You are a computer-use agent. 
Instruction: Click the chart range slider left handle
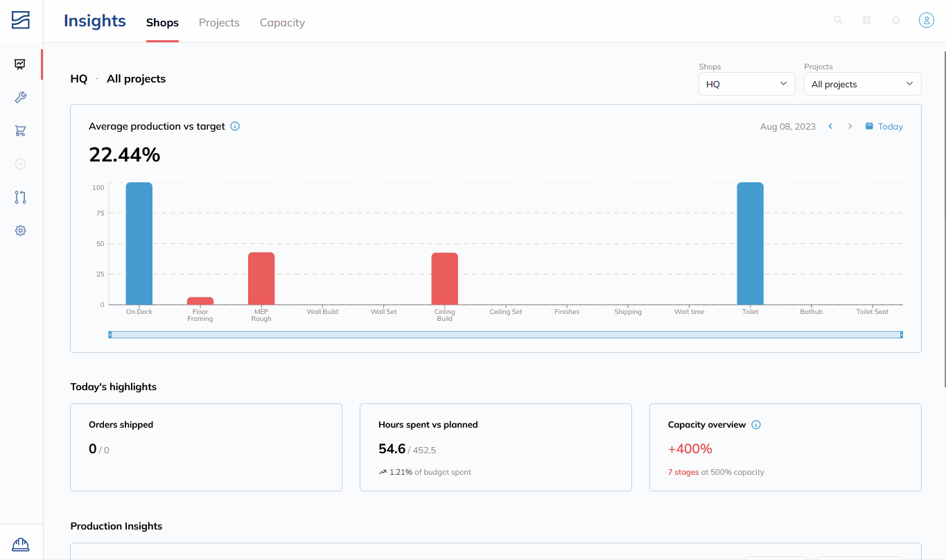click(x=110, y=335)
